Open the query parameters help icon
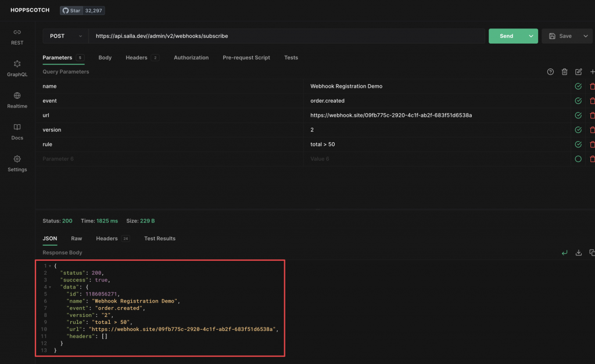Screen dimensions: 595x364 pos(550,71)
